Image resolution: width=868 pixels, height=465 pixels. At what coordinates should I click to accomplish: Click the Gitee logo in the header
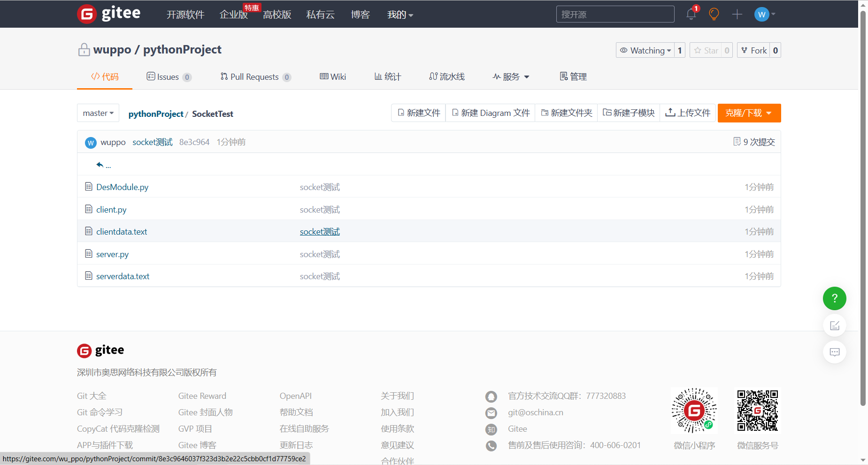click(109, 14)
